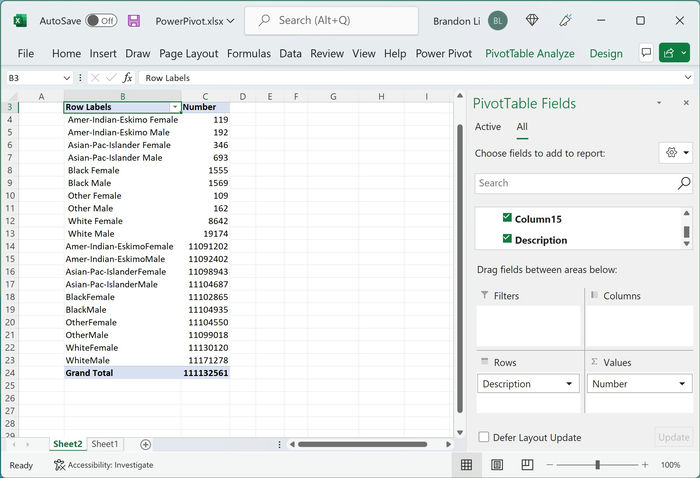This screenshot has width=700, height=478.
Task: Expand the Number field dropdown in Values
Action: [x=682, y=384]
